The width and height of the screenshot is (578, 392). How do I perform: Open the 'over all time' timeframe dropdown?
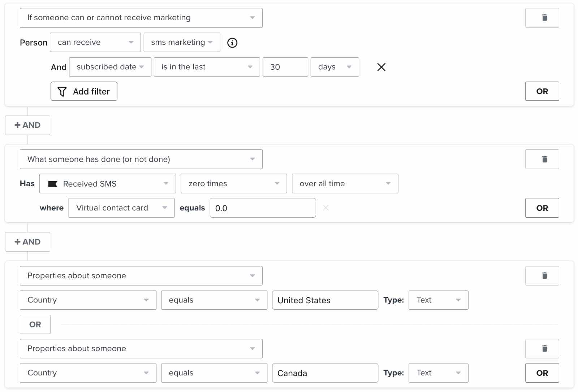(x=345, y=184)
